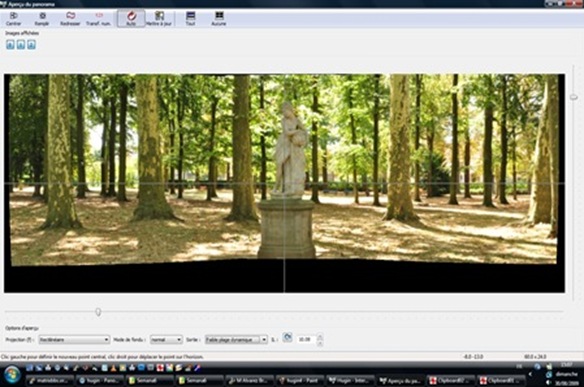This screenshot has height=387, width=584.
Task: Click the statue in panorama preview
Action: pyautogui.click(x=291, y=149)
